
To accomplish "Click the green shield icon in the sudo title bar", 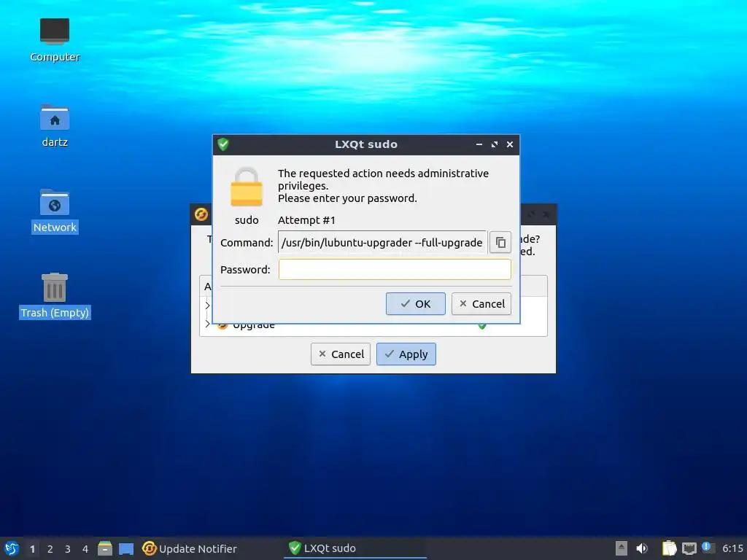I will (x=223, y=144).
